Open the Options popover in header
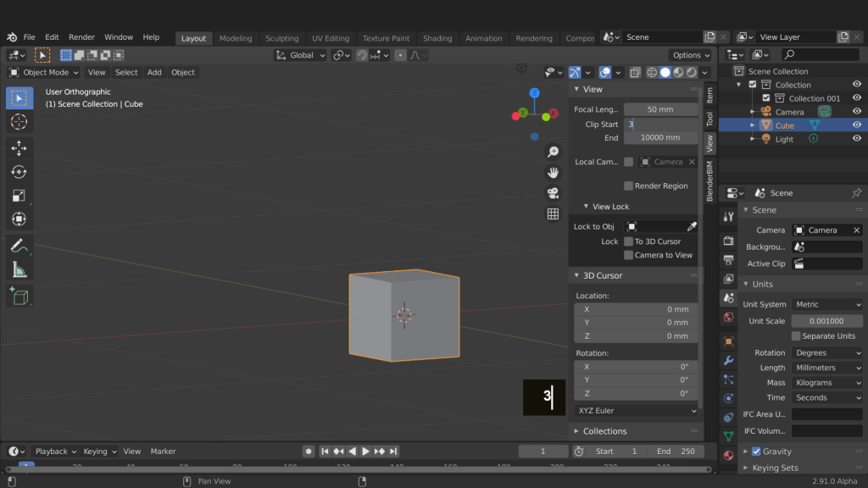 pos(690,55)
